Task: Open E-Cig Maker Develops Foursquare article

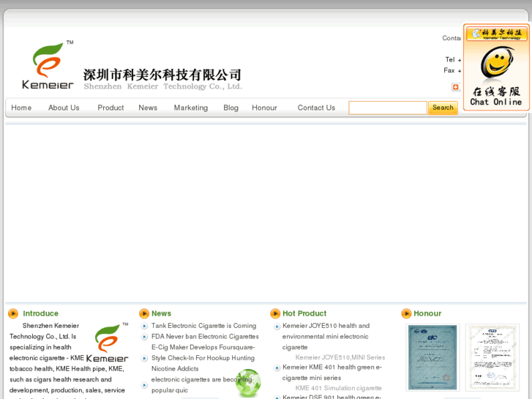Action: (203, 358)
